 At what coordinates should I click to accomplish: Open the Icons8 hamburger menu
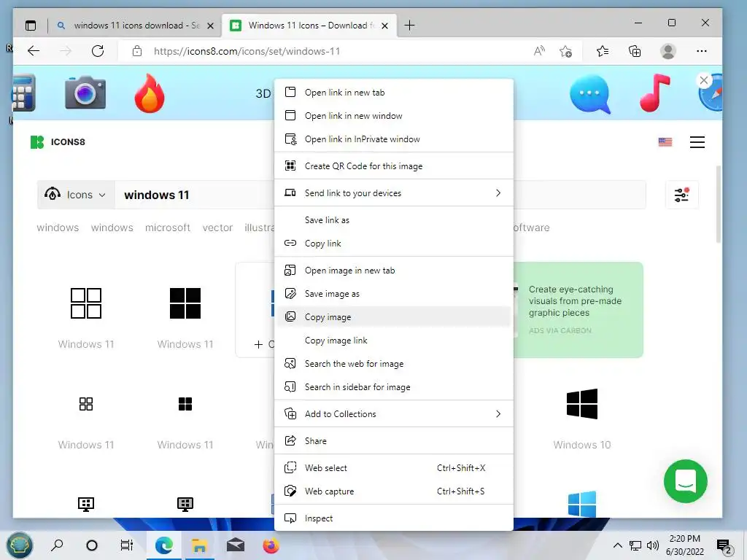(697, 142)
